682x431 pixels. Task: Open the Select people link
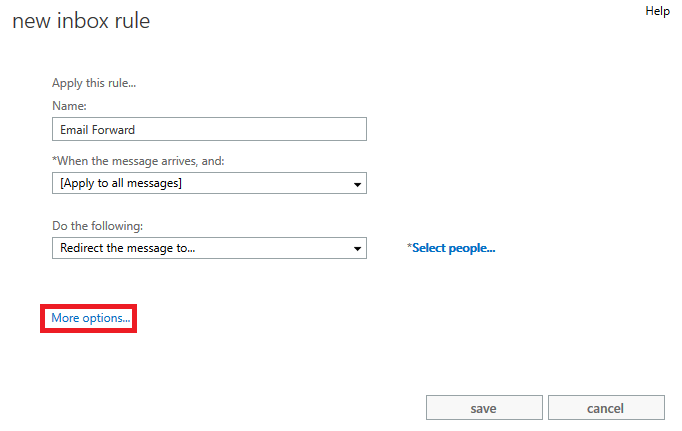pos(454,248)
